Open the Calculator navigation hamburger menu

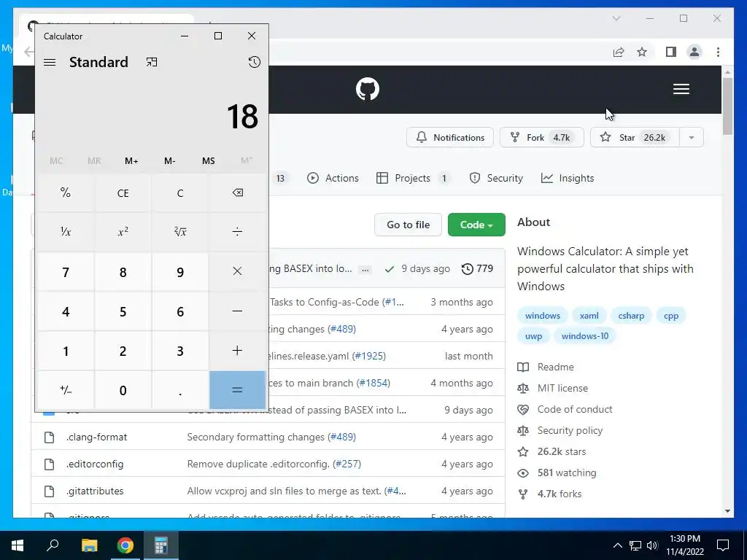pos(50,63)
